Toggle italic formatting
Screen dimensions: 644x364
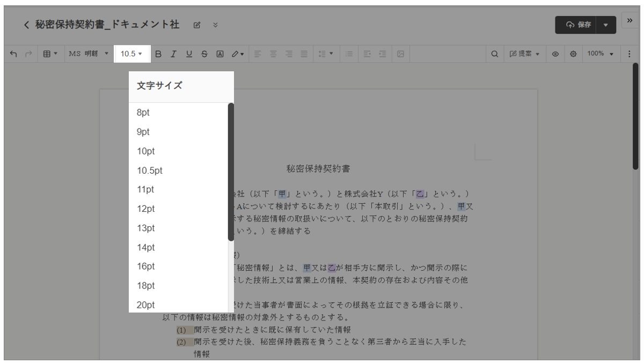(x=173, y=54)
